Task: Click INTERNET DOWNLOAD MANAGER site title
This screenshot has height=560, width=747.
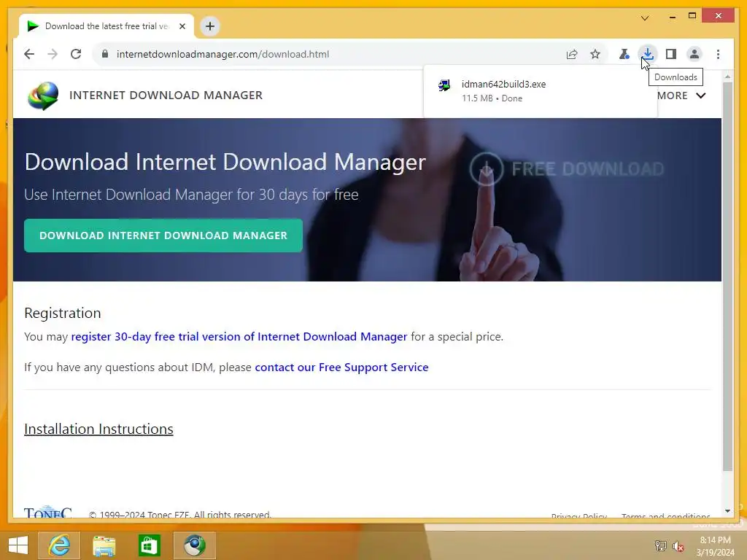Action: [166, 96]
